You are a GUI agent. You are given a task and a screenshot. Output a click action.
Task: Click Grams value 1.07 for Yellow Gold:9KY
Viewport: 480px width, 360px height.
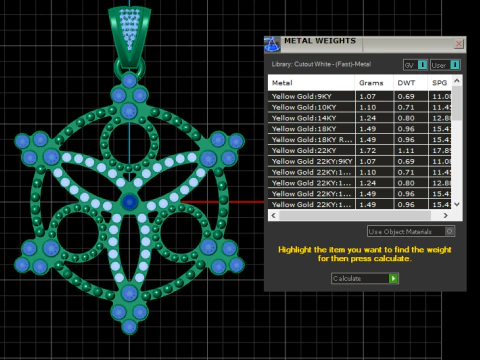coord(368,96)
